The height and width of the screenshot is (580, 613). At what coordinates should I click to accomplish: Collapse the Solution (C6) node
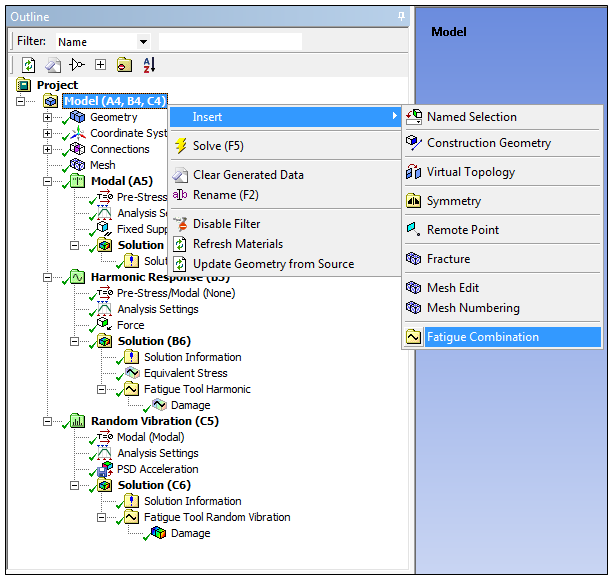pos(74,485)
